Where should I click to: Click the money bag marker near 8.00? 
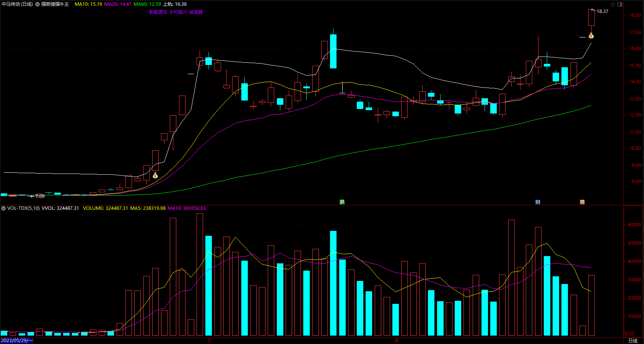155,175
